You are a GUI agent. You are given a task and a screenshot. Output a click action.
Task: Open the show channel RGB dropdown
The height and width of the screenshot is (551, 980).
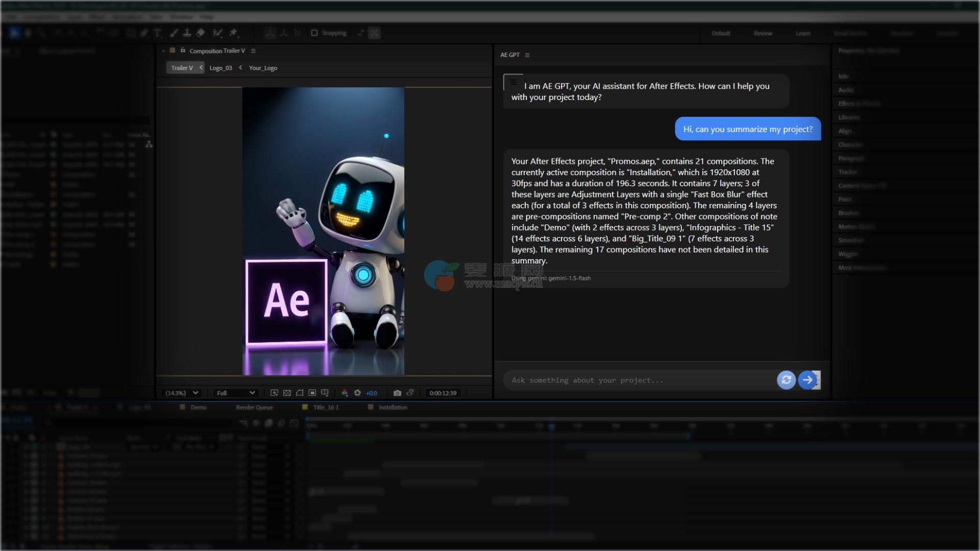(345, 393)
